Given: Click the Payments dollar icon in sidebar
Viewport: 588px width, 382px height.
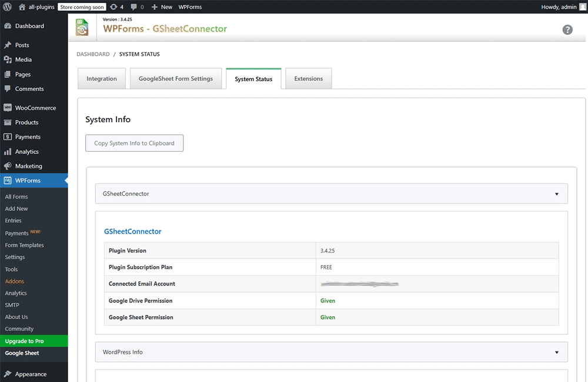Looking at the screenshot, I should coord(8,137).
